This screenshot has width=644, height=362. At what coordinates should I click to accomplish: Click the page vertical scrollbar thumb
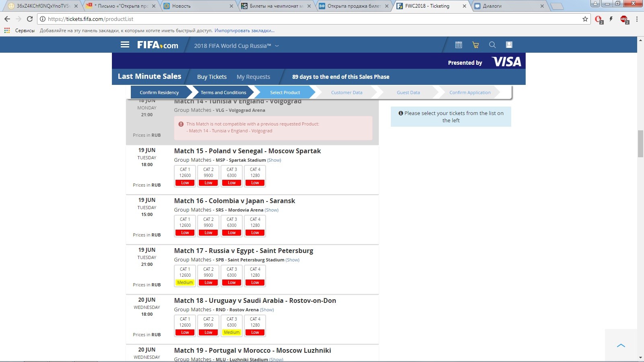640,144
